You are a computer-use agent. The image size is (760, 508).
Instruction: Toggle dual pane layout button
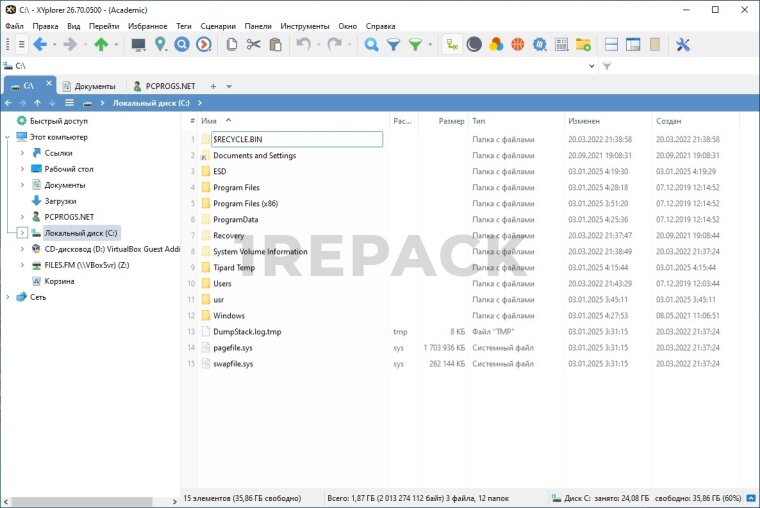pos(611,44)
